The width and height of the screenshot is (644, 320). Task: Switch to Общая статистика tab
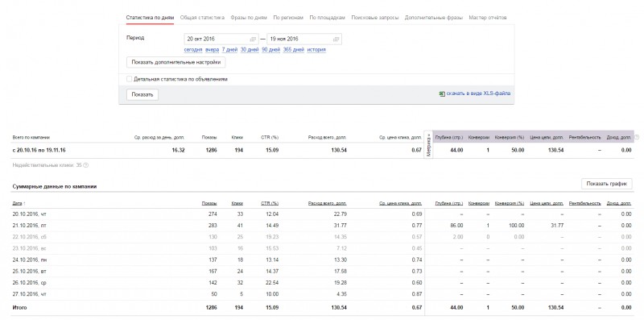pos(202,18)
